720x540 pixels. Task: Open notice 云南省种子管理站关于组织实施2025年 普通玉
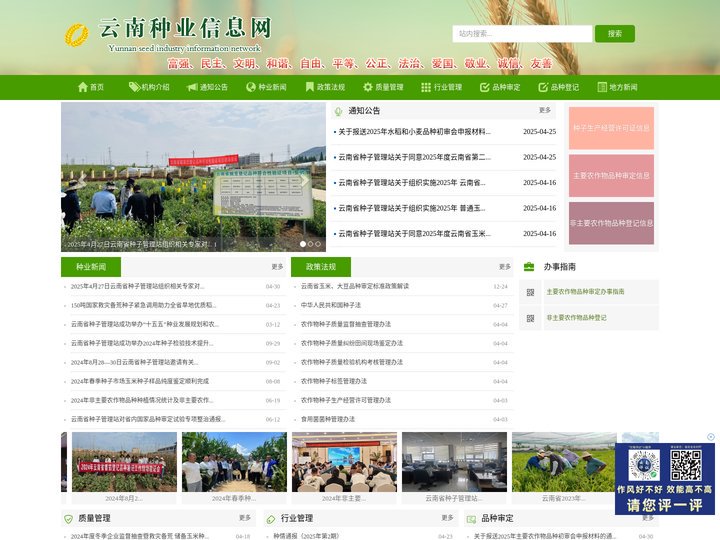click(411, 208)
